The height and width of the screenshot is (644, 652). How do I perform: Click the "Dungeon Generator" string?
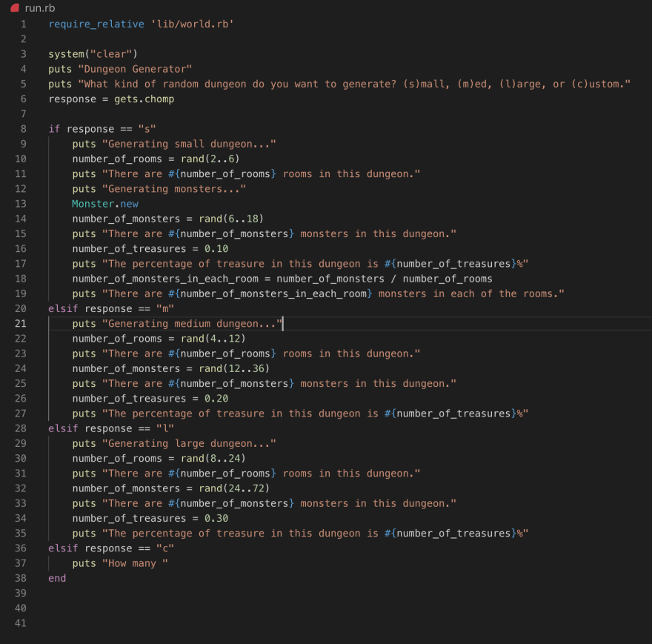(135, 69)
